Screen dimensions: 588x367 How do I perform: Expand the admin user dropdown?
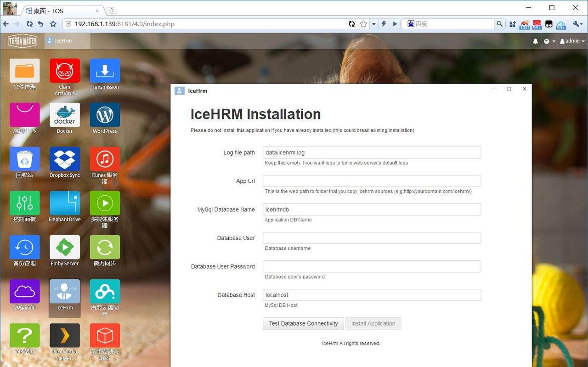[x=572, y=41]
